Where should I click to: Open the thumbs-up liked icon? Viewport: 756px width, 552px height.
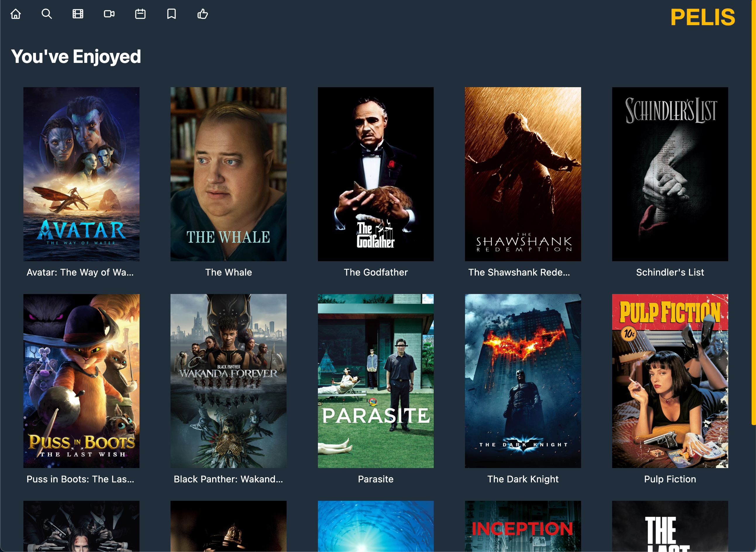(203, 14)
